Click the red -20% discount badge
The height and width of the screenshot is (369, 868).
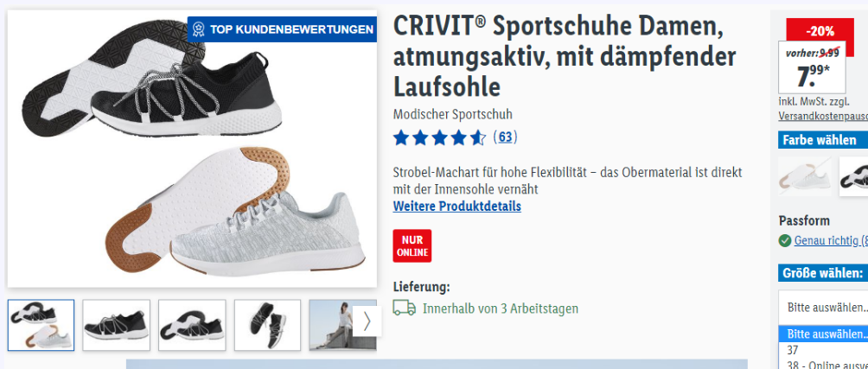[x=820, y=31]
